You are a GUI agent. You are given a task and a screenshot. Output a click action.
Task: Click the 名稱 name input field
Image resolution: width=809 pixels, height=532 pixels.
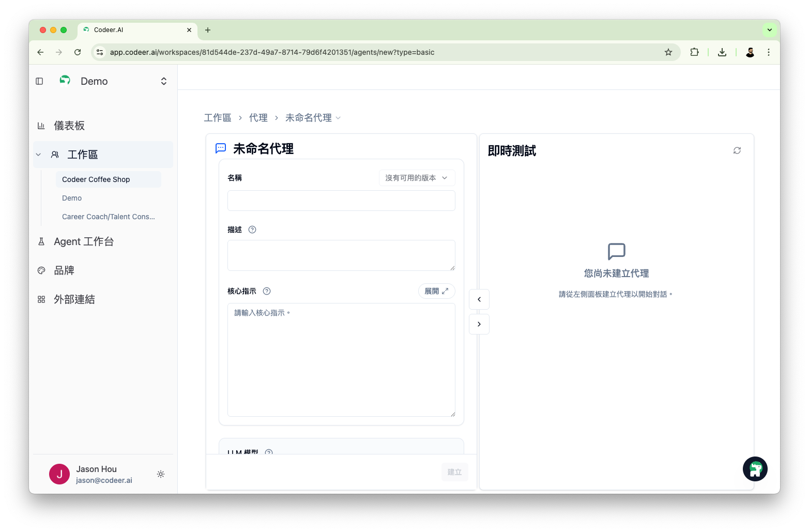click(341, 201)
